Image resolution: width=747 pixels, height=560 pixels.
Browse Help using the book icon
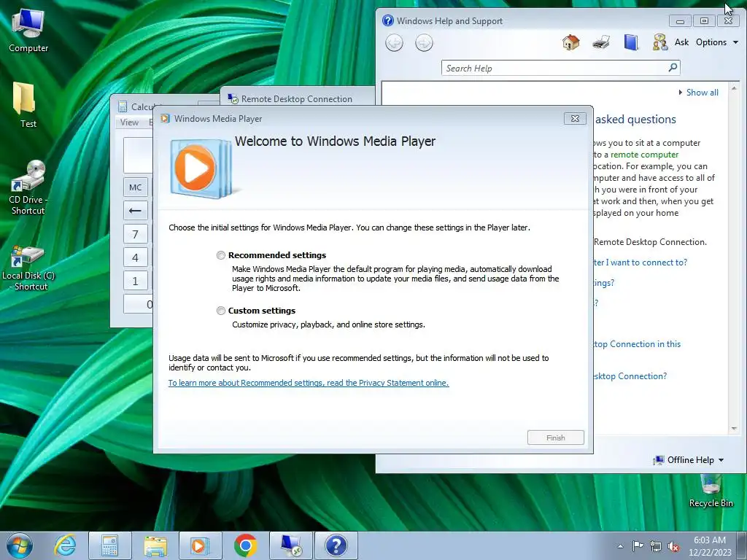pyautogui.click(x=631, y=42)
